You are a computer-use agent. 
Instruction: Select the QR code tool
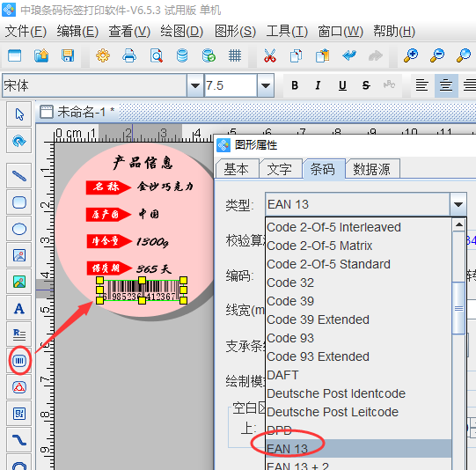coord(19,414)
